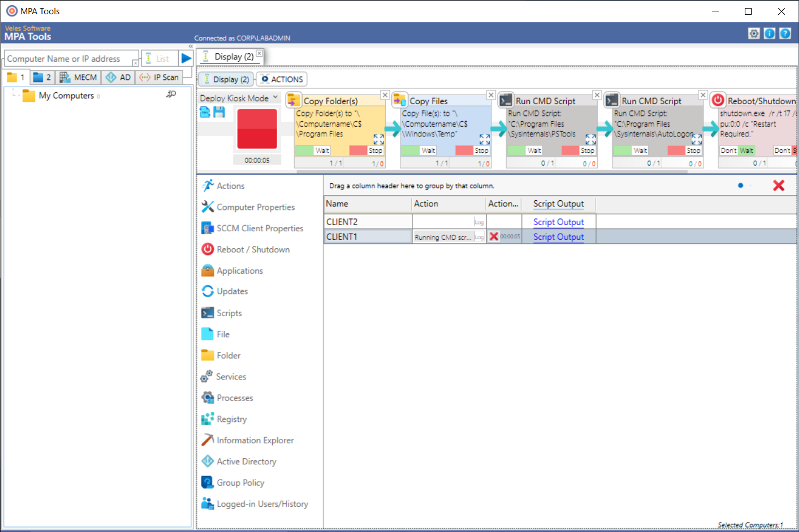The height and width of the screenshot is (532, 799).
Task: Open the Log for CLIENT1 row
Action: (x=479, y=237)
